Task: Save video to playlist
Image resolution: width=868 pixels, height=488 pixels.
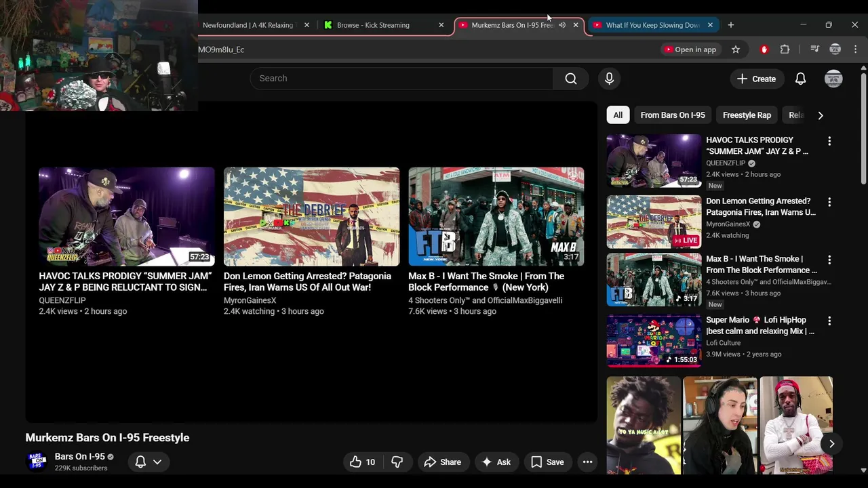Action: tap(547, 462)
